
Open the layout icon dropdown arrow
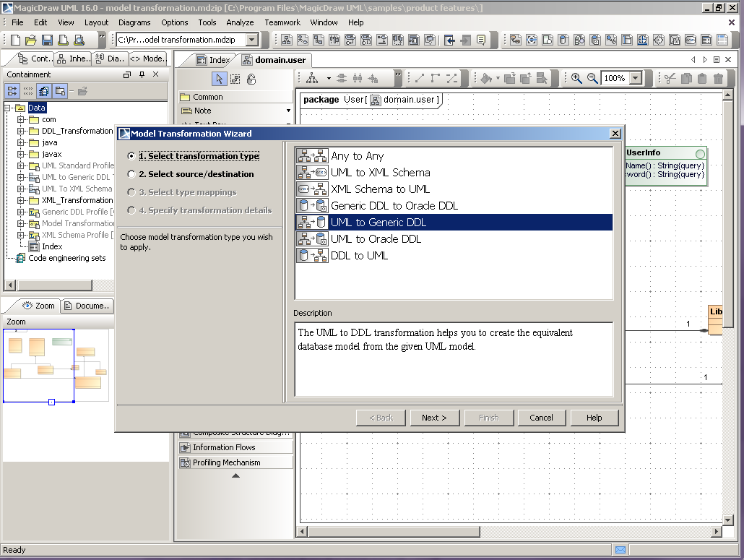[329, 78]
